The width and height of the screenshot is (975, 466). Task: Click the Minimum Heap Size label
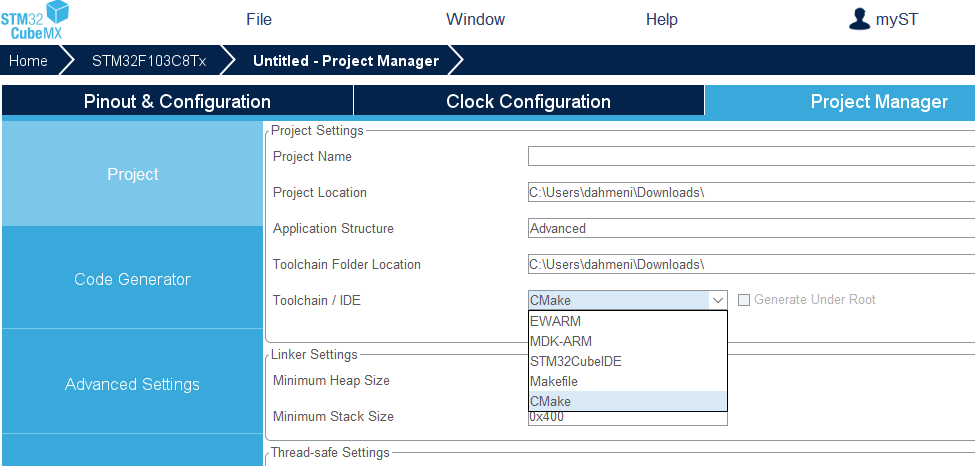(x=331, y=380)
